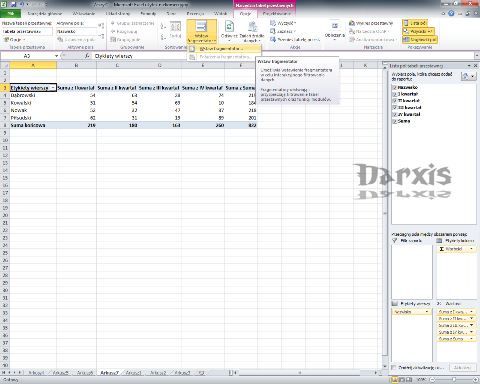Open the Etykiety wierszy filter dropdown in cell A3
This screenshot has width=480, height=384.
pos(53,88)
